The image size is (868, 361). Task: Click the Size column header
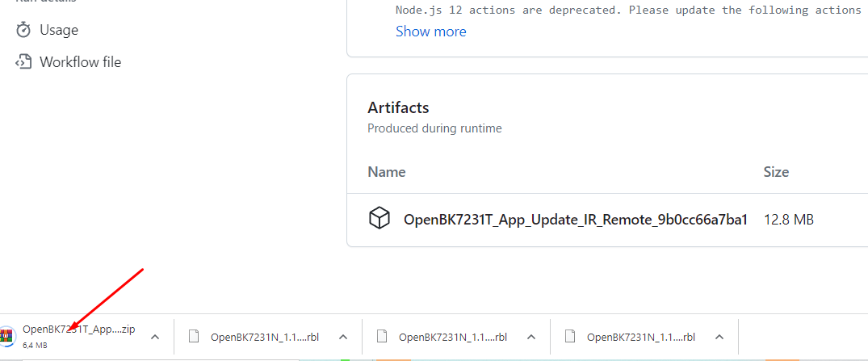pos(776,172)
